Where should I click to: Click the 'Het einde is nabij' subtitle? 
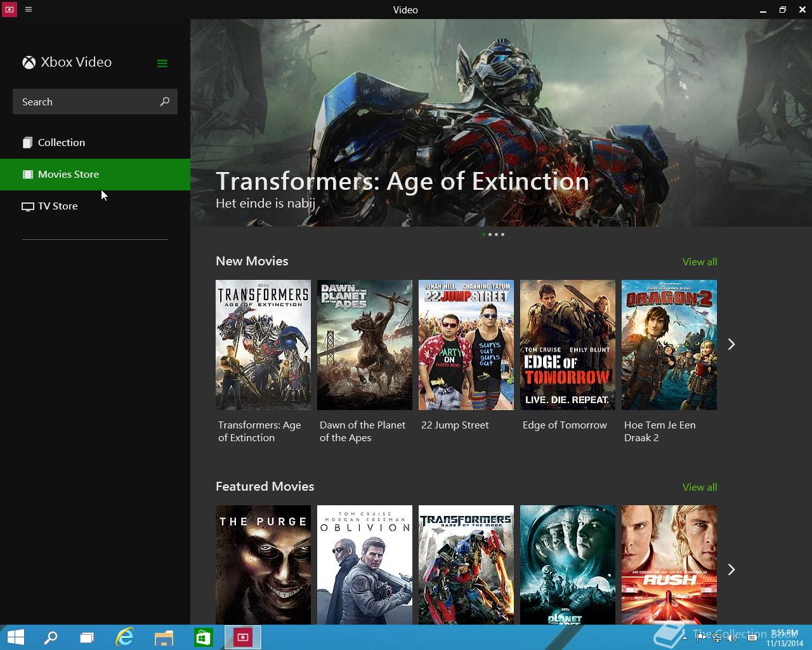265,203
